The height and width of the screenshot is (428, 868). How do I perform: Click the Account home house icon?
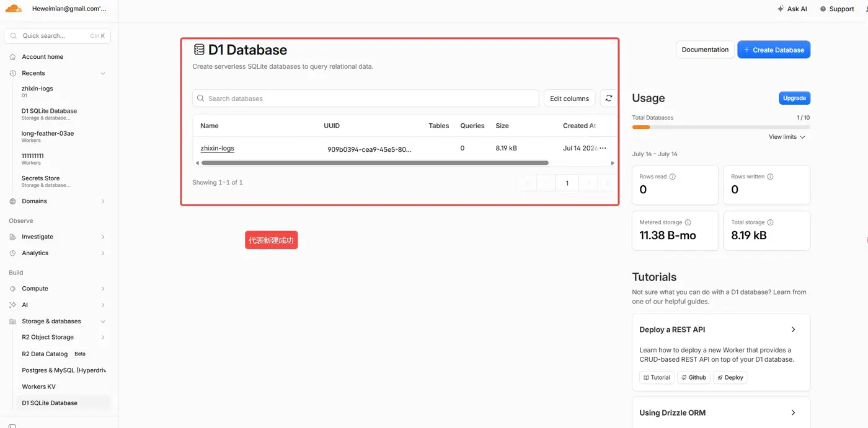[x=13, y=57]
